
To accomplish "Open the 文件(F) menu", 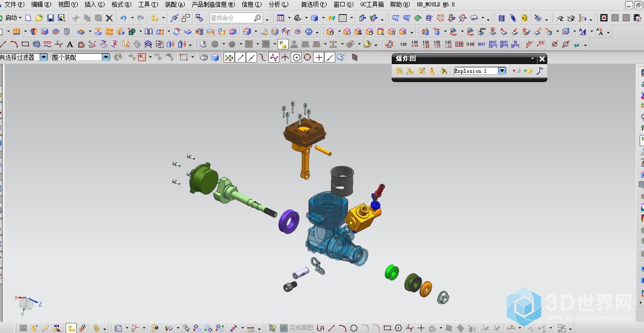I will tap(14, 4).
